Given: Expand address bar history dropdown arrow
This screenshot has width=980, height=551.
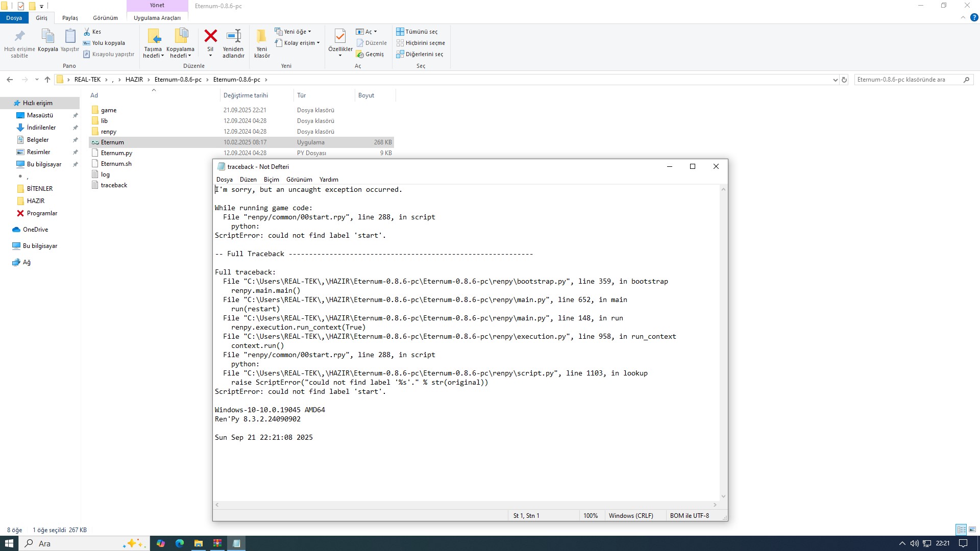Looking at the screenshot, I should 835,80.
